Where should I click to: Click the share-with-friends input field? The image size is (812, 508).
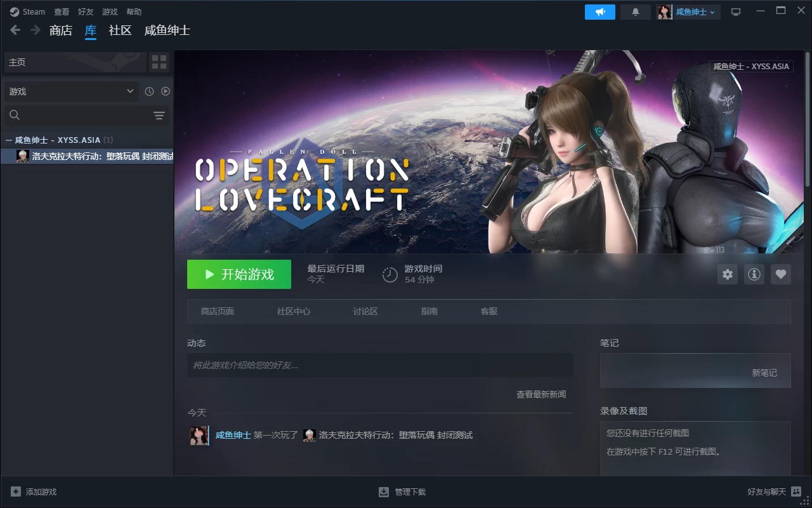(379, 365)
